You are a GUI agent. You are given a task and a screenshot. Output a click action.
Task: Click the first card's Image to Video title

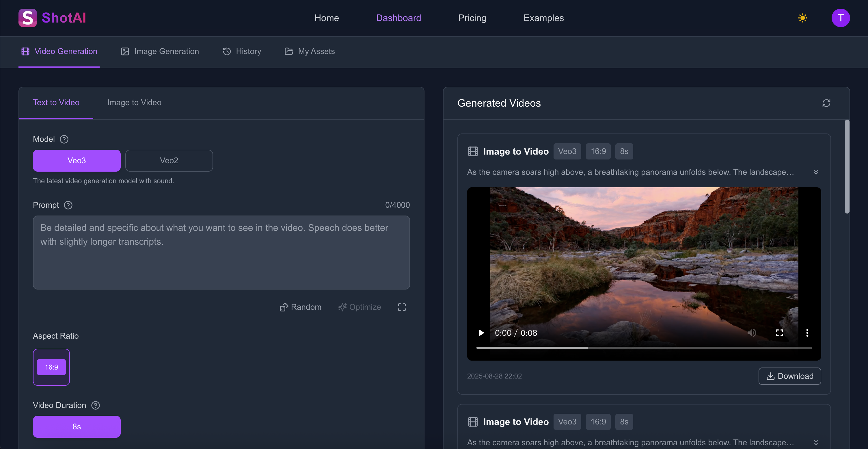516,151
